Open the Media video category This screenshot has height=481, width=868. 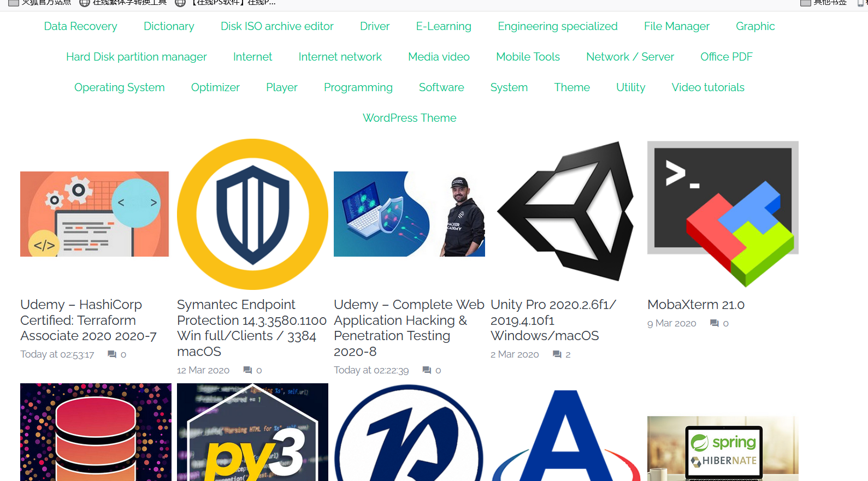point(439,57)
